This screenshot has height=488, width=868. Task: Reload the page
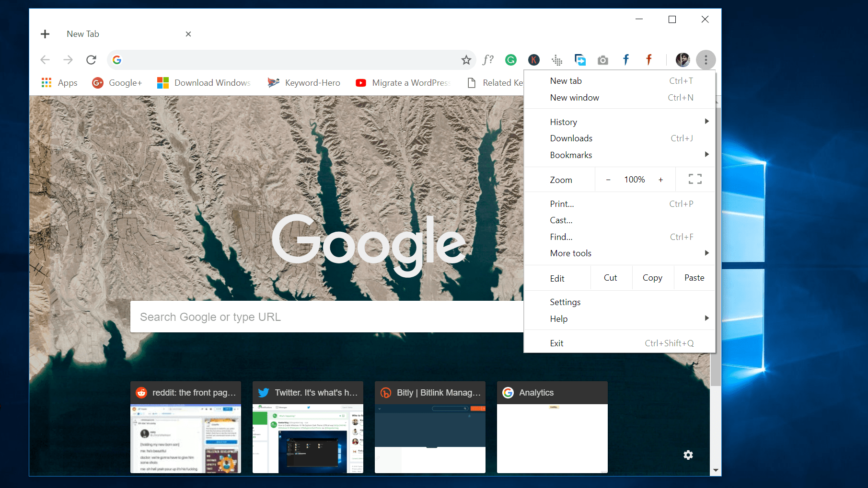[91, 60]
